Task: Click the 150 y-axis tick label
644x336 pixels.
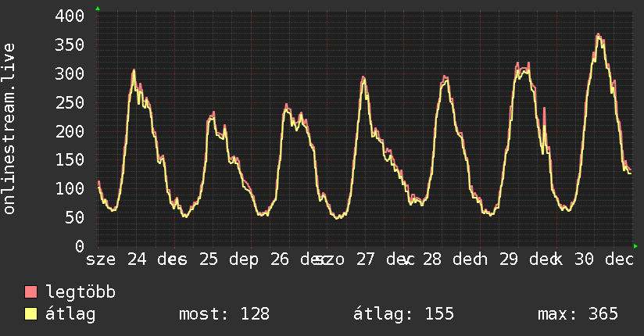Action: (x=70, y=160)
